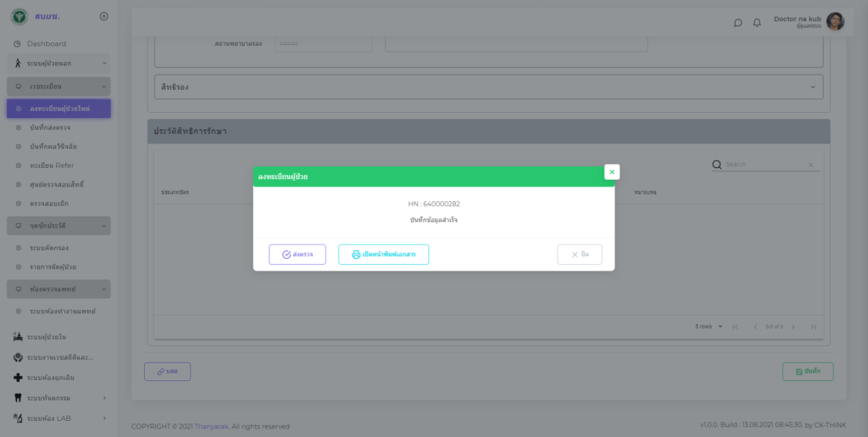Go to the last page of table
This screenshot has height=437, width=868.
tap(813, 327)
